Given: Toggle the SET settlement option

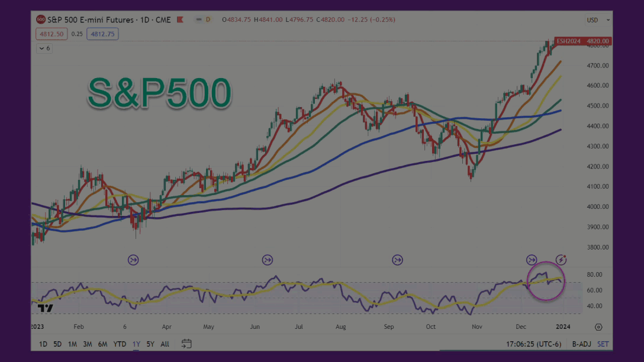Looking at the screenshot, I should point(603,344).
